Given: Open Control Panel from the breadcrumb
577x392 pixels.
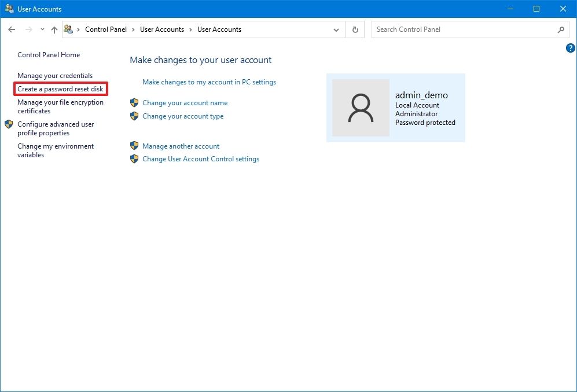Looking at the screenshot, I should click(x=106, y=29).
